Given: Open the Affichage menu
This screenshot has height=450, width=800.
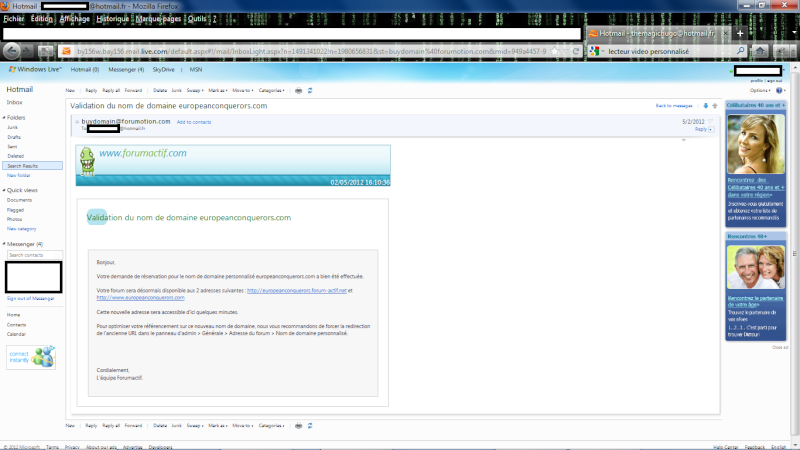Looking at the screenshot, I should click(74, 19).
